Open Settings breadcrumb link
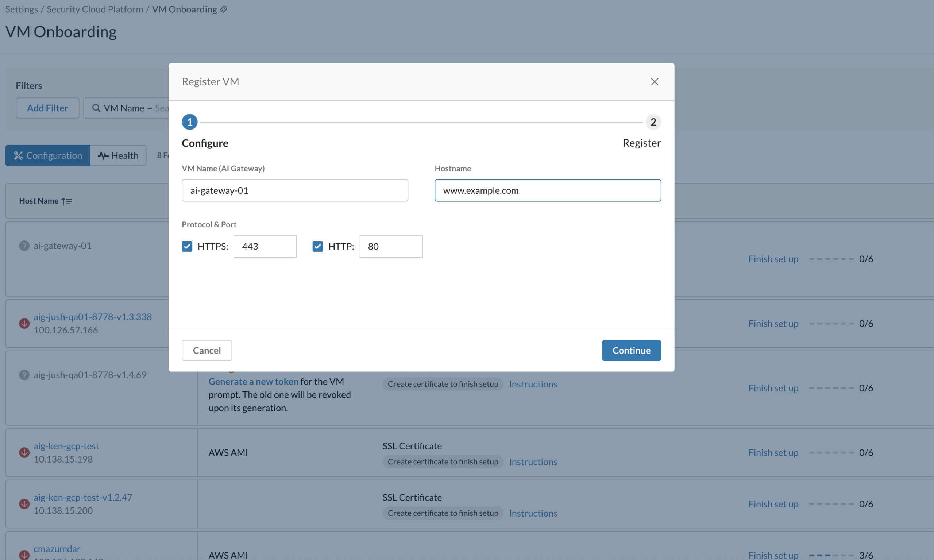Screen dimensions: 934x560 pyautogui.click(x=22, y=9)
